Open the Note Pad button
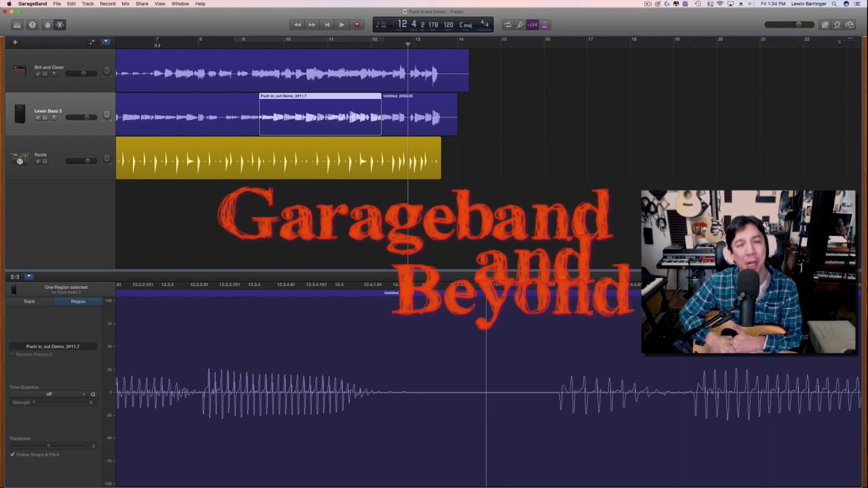Viewport: 868px width, 488px height. (x=825, y=25)
